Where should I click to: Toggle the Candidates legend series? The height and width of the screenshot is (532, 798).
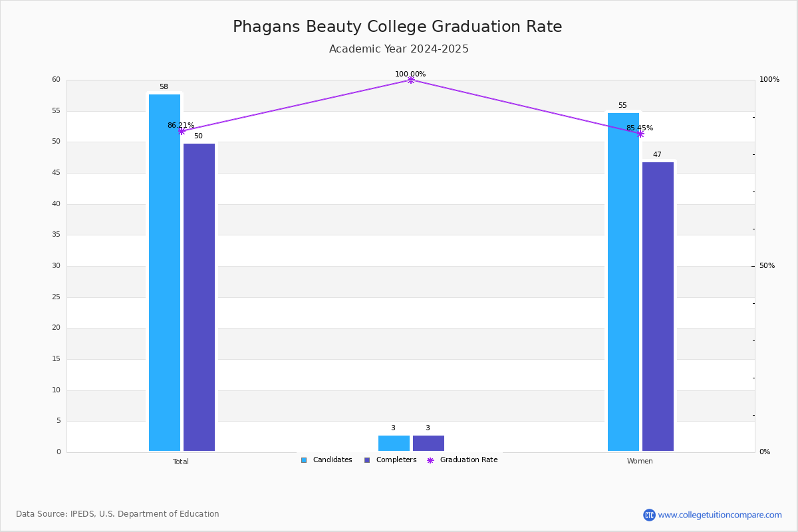click(326, 460)
